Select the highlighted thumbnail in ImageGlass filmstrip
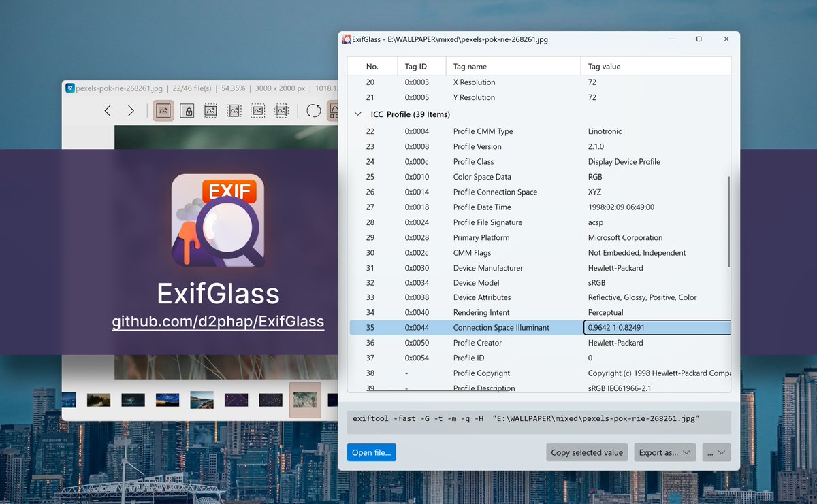The height and width of the screenshot is (504, 817). click(x=305, y=399)
